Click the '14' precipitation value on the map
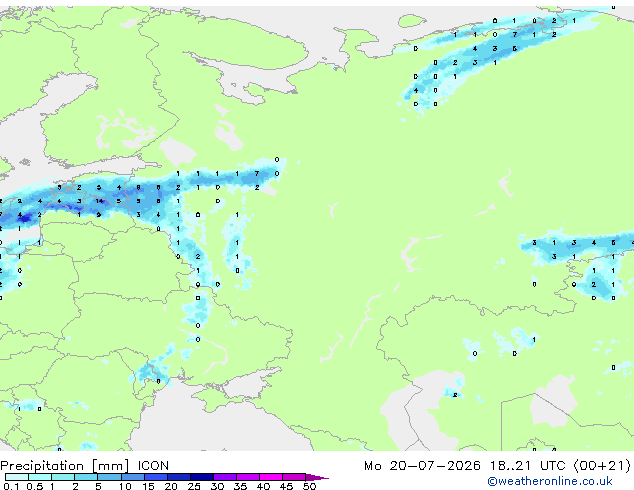634x490 pixels. (x=99, y=201)
